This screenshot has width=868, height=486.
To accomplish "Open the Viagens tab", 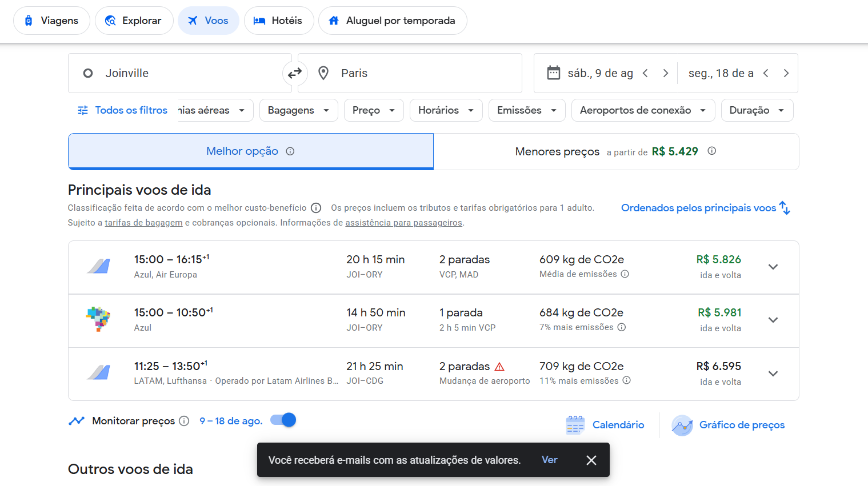I will (x=51, y=21).
